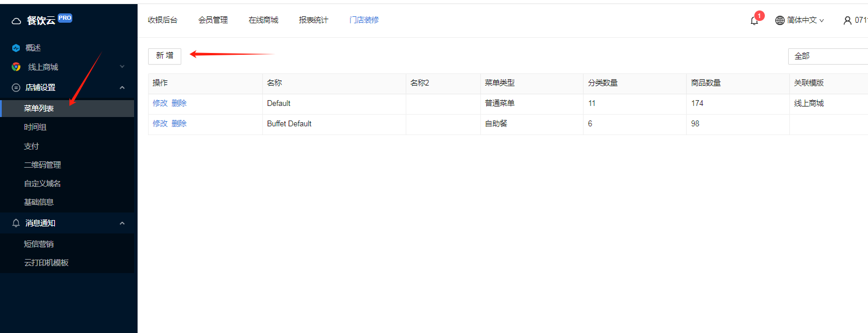Viewport: 868px width, 333px height.
Task: Collapse the 店铺设置 section chevron
Action: coord(122,87)
